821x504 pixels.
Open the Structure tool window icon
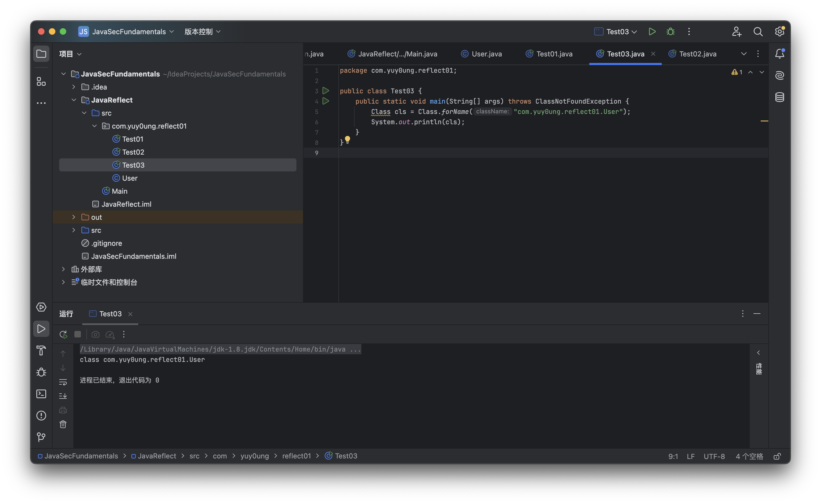coord(41,81)
